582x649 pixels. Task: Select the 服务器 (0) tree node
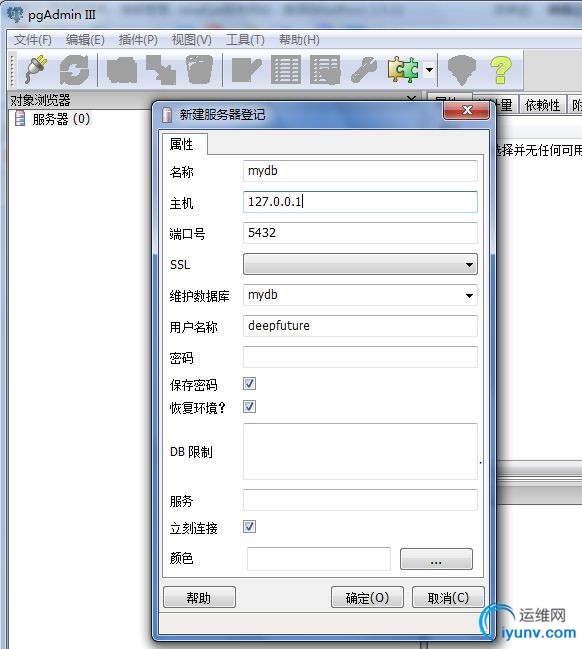click(61, 119)
